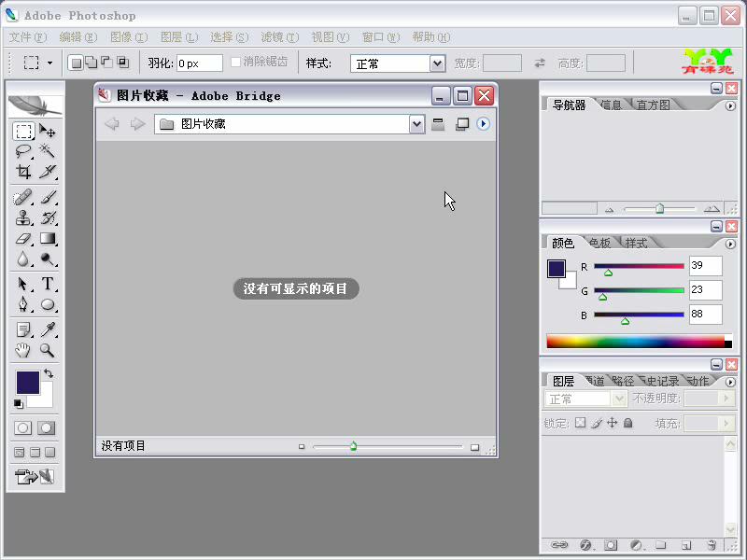Go forward in Bridge folder history
The height and width of the screenshot is (560, 747).
pyautogui.click(x=137, y=124)
